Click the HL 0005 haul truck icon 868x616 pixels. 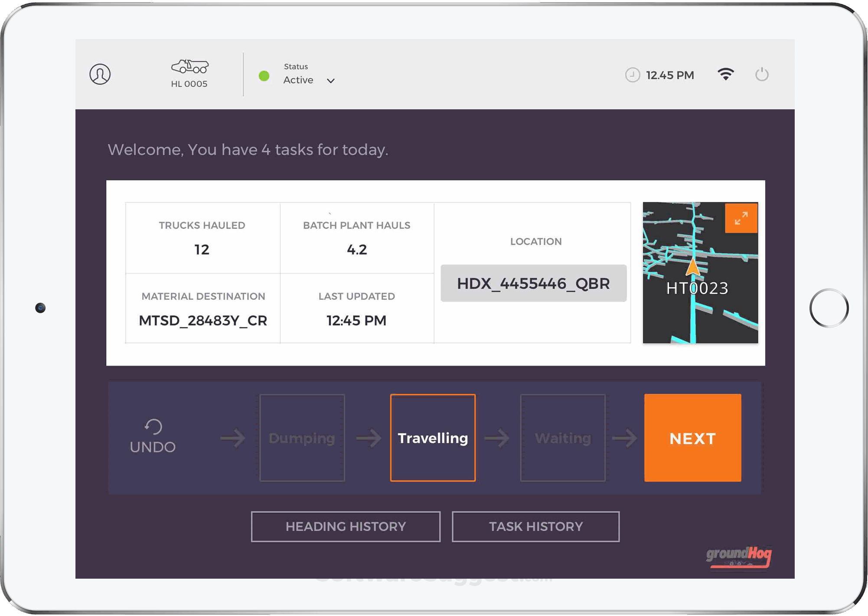click(189, 67)
